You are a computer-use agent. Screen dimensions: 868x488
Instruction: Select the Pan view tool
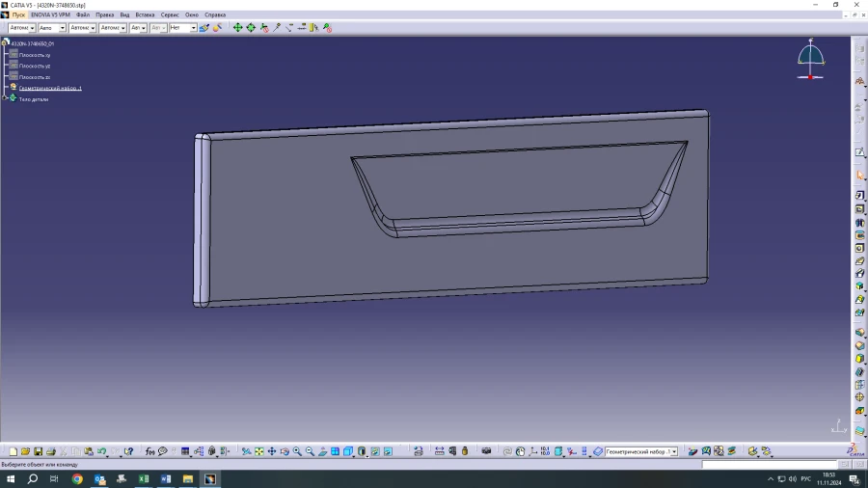point(272,451)
